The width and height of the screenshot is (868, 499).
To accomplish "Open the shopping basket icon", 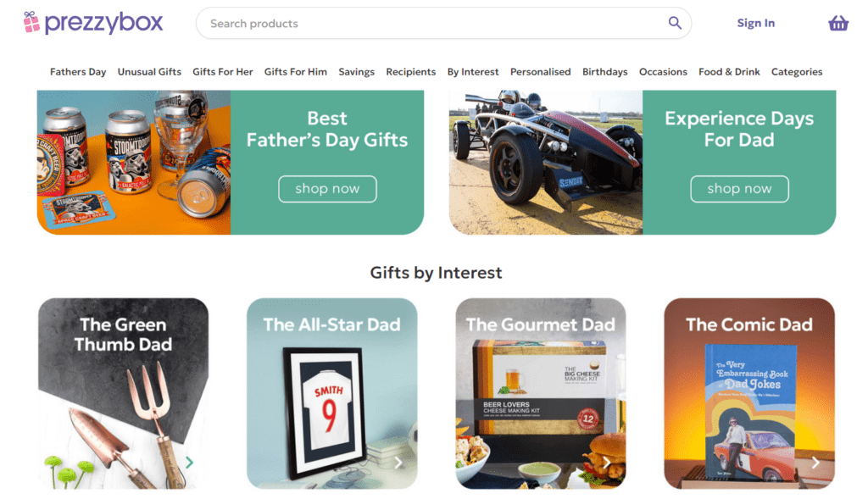I will point(838,24).
